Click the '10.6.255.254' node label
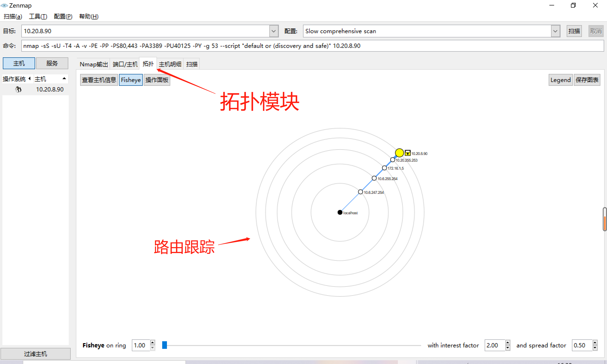This screenshot has width=607, height=364. 387,179
